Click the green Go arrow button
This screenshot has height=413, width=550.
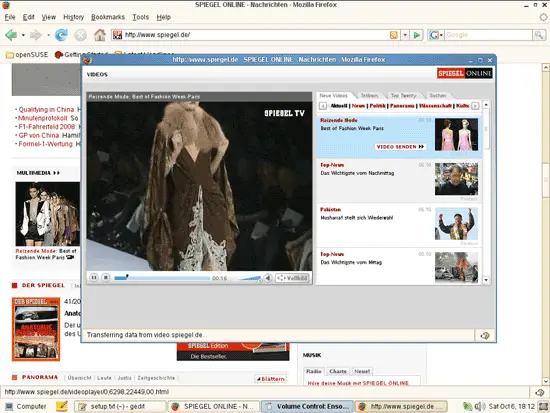[x=417, y=35]
